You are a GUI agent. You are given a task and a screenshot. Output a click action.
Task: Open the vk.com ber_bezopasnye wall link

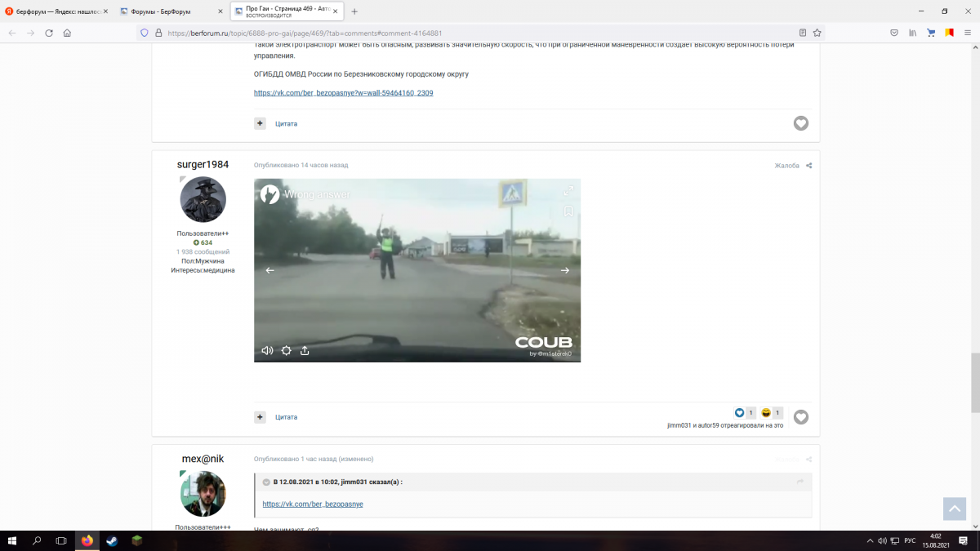[343, 93]
